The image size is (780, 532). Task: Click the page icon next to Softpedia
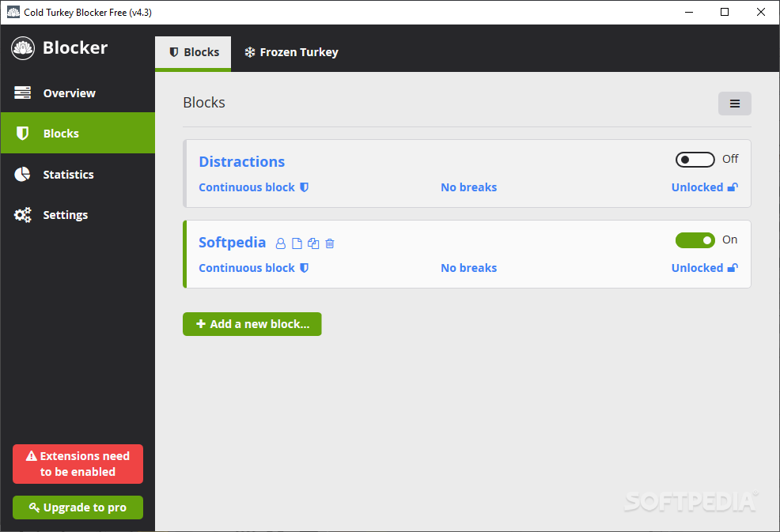coord(297,243)
